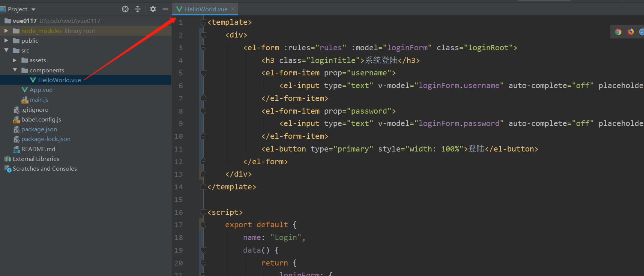Expand the public folder
Screen dimensions: 644x276
6,40
